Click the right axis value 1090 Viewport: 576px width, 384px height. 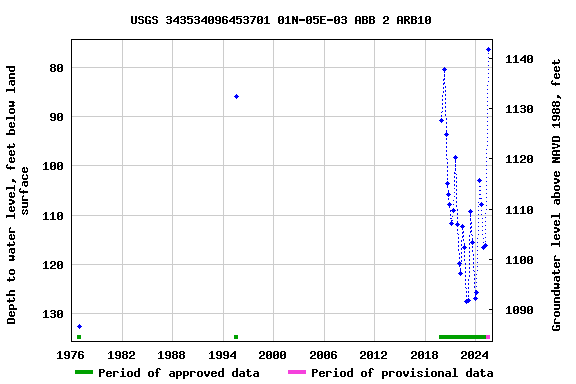click(519, 311)
